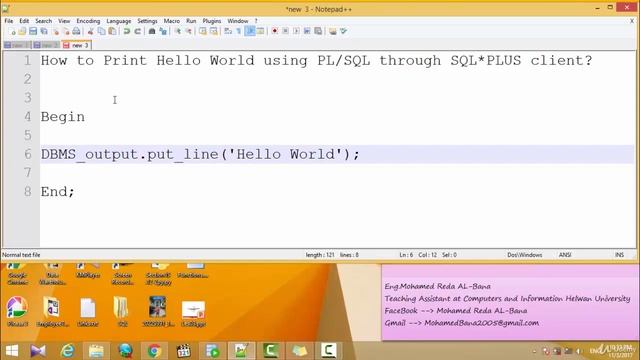
Task: Click 'Dos\Windows' in the status bar
Action: [524, 255]
